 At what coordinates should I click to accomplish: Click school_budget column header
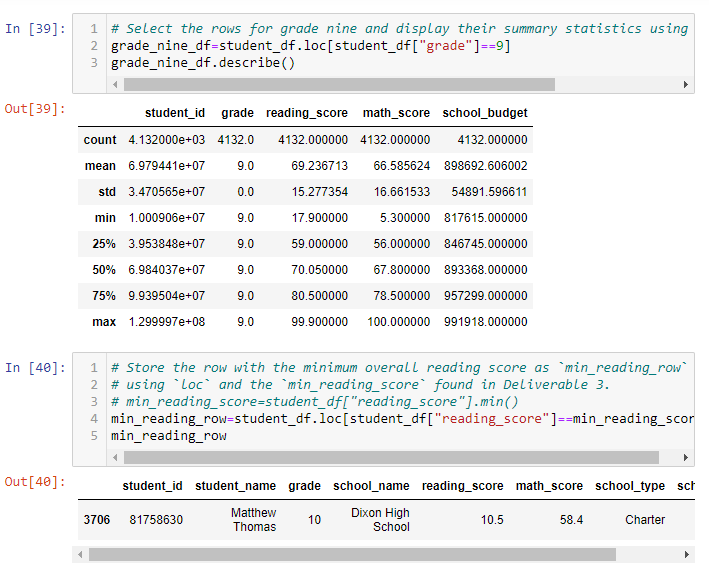[x=485, y=113]
